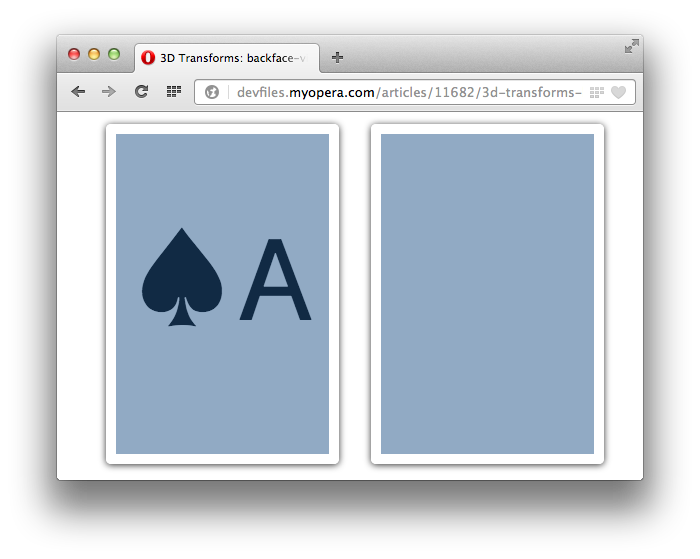
Task: Close the window with the red button
Action: point(74,54)
